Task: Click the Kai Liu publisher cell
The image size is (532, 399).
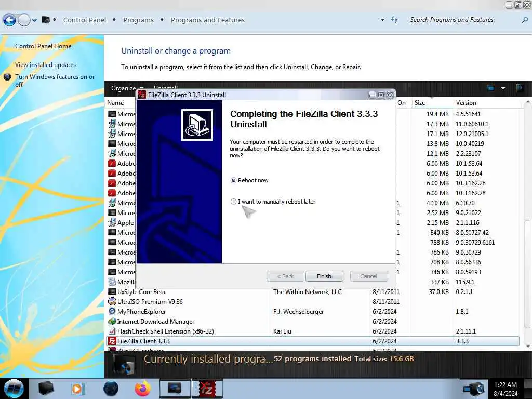Action: tap(282, 331)
